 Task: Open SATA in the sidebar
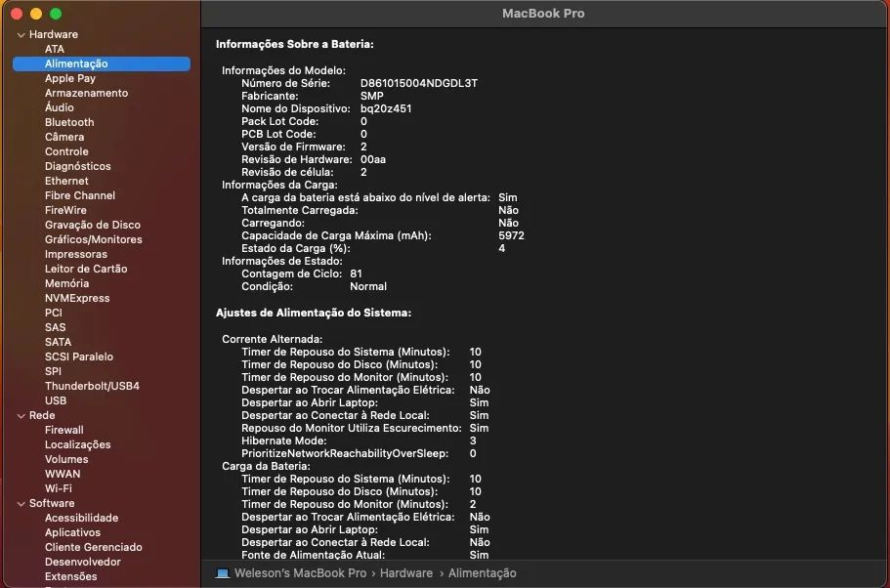(x=58, y=342)
